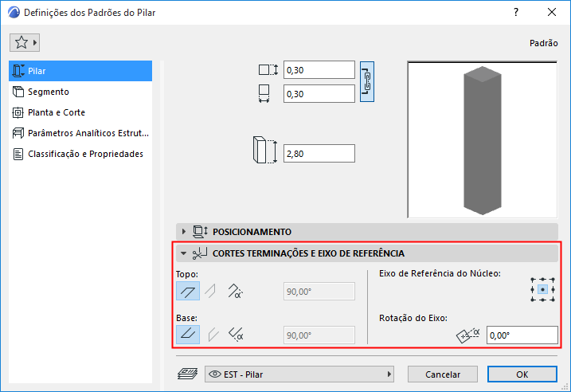Click the Padrão label
Screen dimensions: 571x392
[543, 43]
